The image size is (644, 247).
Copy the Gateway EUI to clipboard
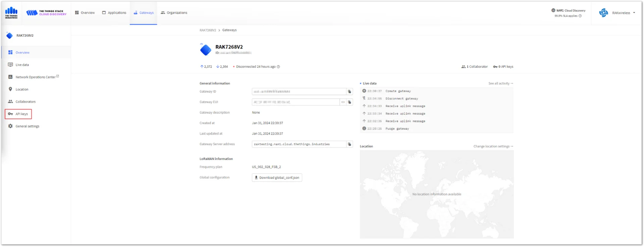pyautogui.click(x=350, y=102)
